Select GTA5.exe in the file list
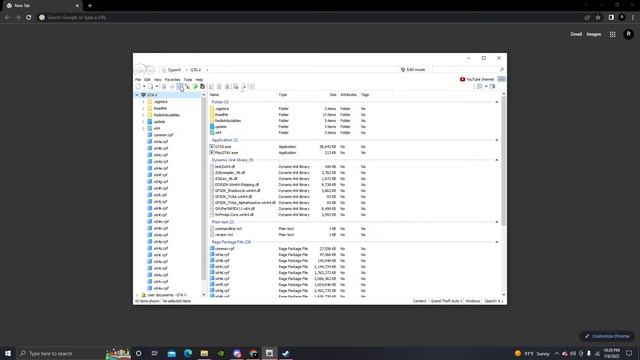 (x=223, y=147)
